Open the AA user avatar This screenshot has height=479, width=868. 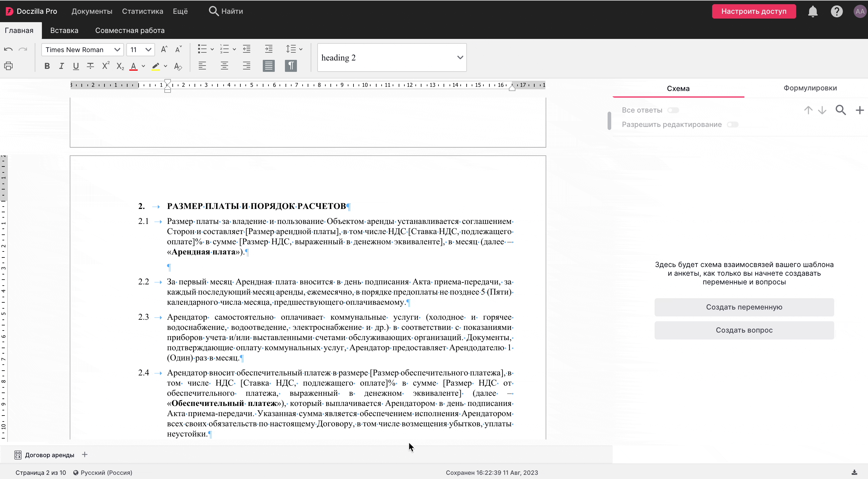tap(860, 11)
